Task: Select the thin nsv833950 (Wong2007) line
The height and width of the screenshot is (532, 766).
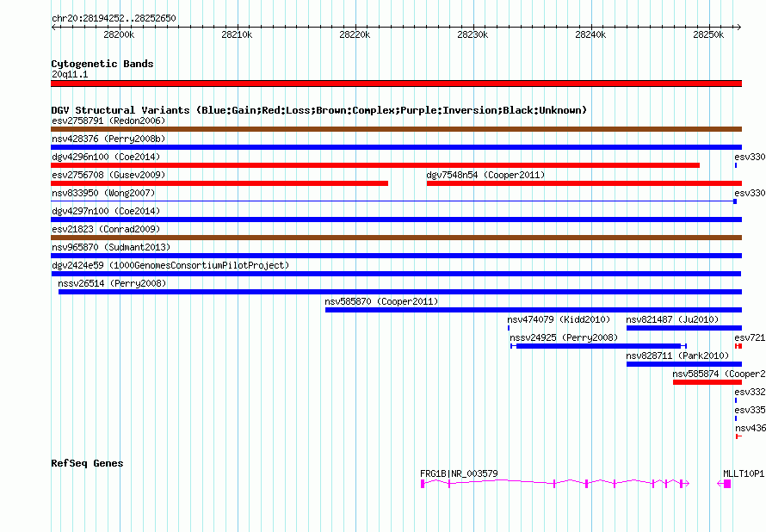Action: [393, 201]
